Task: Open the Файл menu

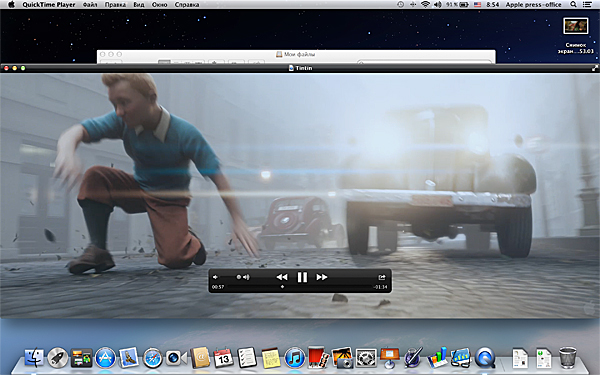Action: click(x=90, y=5)
